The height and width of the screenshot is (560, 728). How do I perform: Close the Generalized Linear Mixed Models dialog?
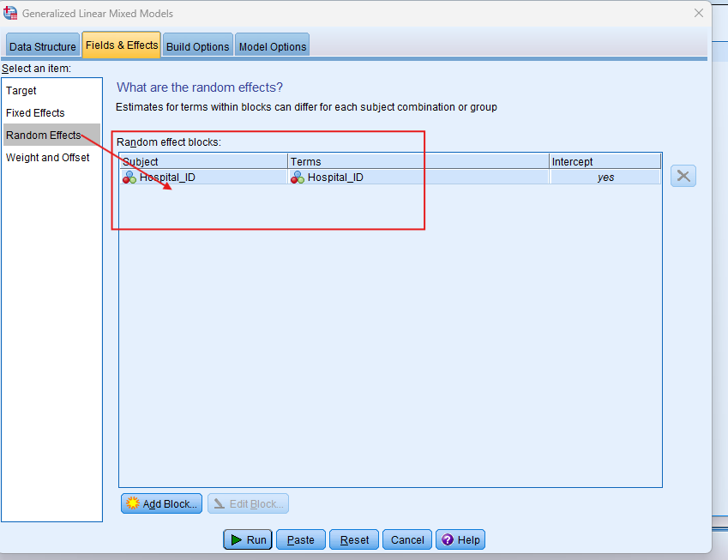coord(699,13)
